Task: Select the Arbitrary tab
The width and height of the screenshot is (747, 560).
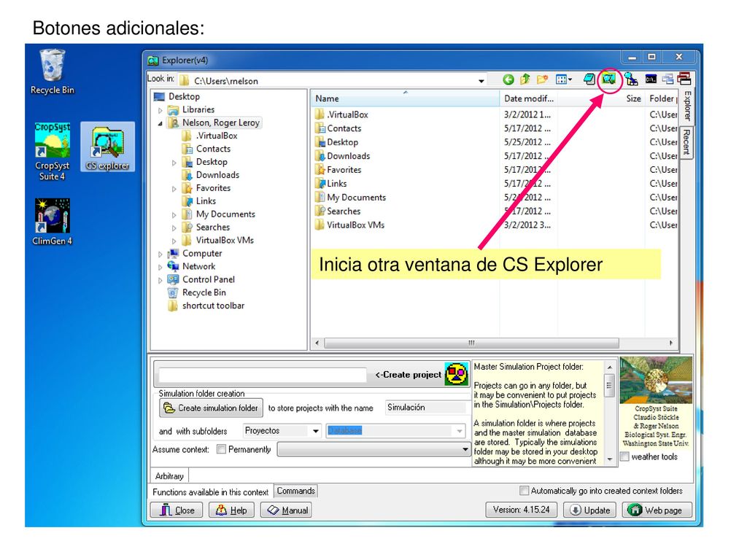Action: pyautogui.click(x=169, y=475)
